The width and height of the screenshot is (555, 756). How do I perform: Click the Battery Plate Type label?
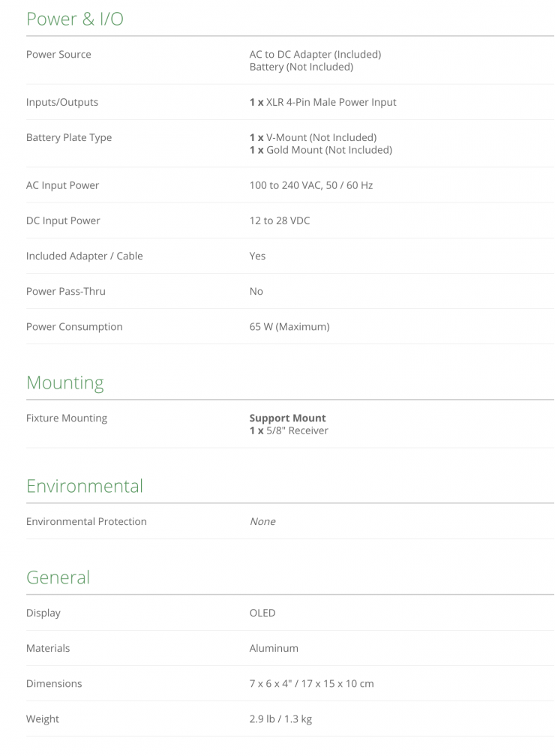click(68, 138)
